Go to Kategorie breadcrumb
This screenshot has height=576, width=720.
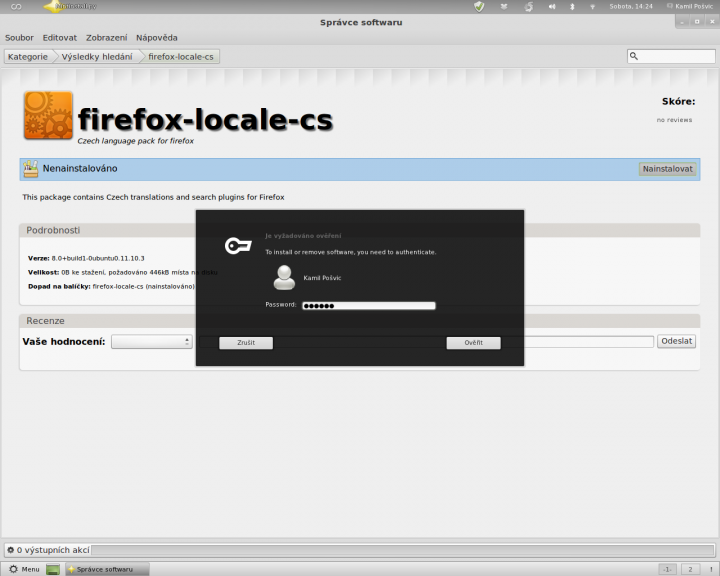[x=28, y=56]
